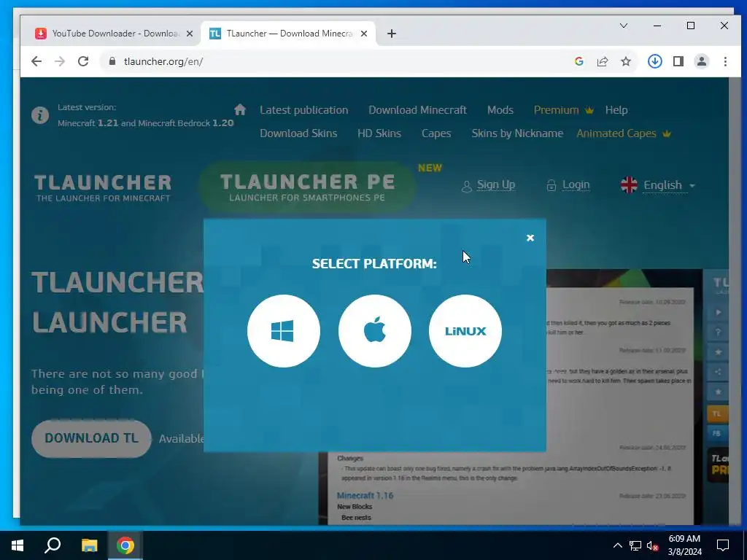Viewport: 747px width, 560px height.
Task: Click the Chrome taskbar icon
Action: click(x=125, y=545)
